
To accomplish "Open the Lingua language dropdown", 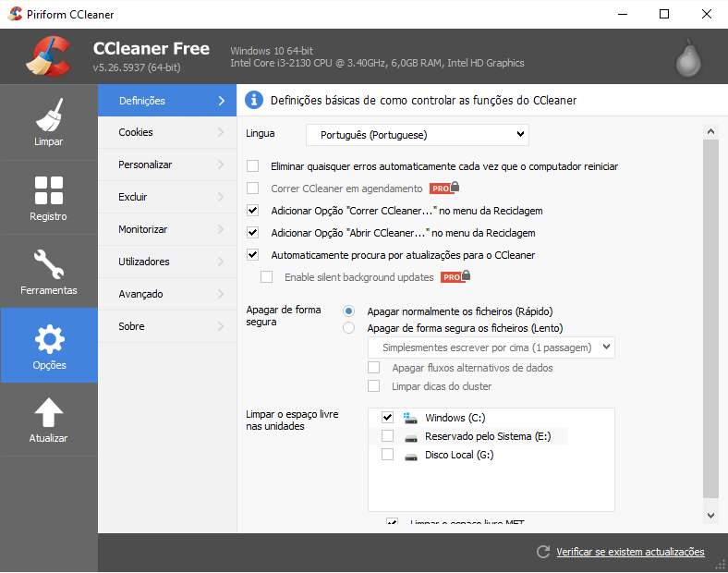I will click(x=418, y=135).
